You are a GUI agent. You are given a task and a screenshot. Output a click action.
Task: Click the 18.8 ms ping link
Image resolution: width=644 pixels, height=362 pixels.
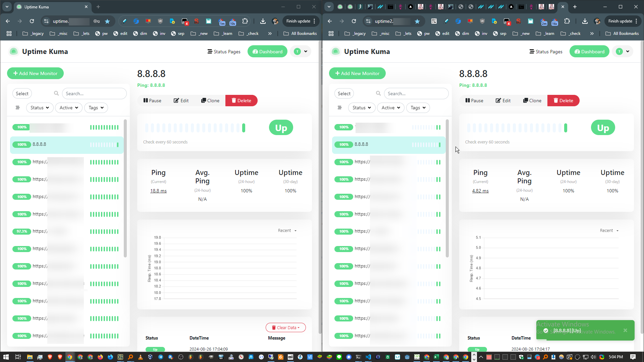158,190
